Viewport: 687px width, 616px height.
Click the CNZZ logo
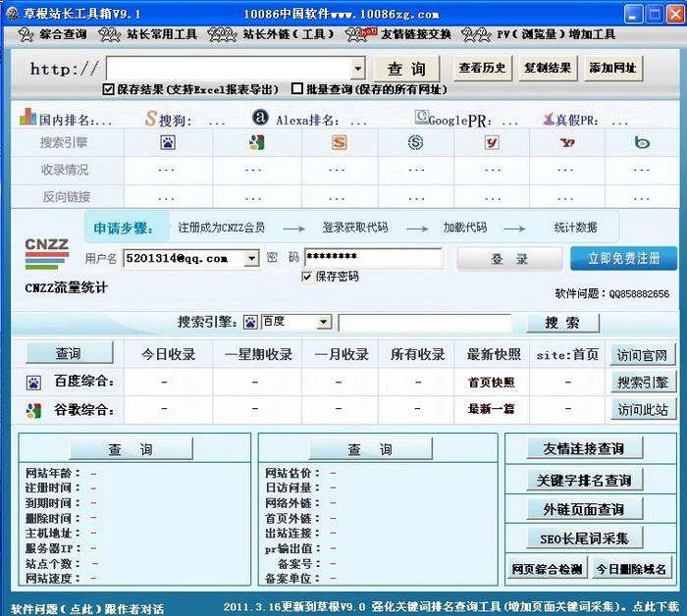(x=47, y=254)
